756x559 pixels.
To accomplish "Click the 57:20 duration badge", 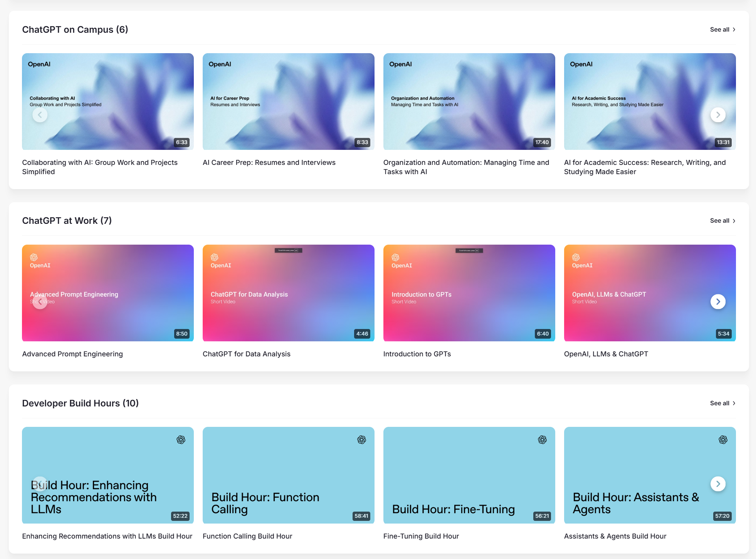I will [722, 516].
